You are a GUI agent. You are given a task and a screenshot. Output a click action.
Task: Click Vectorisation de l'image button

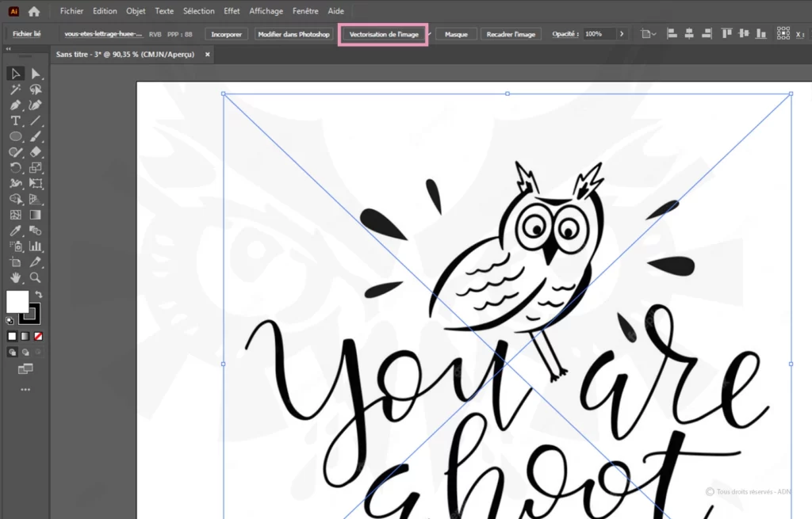tap(384, 34)
